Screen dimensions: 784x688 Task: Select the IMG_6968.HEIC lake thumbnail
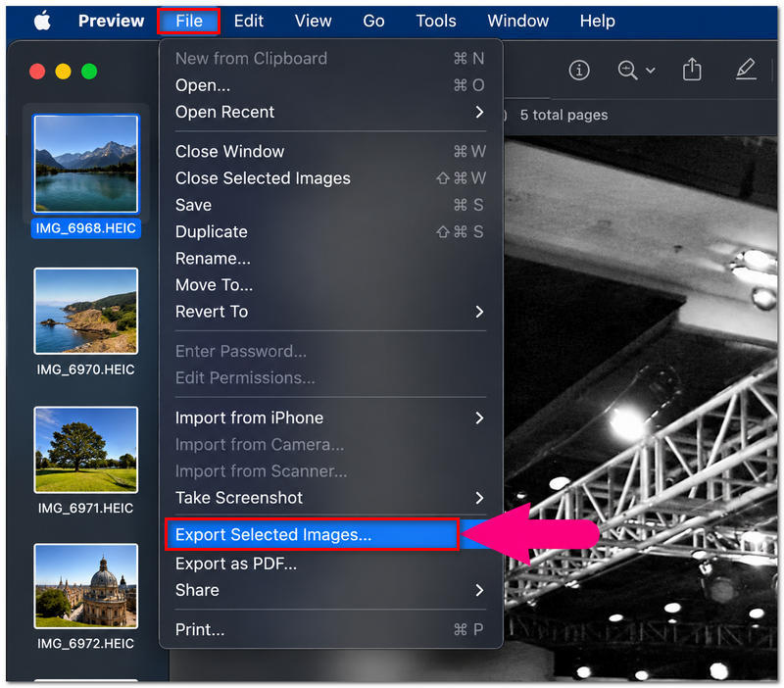(86, 164)
